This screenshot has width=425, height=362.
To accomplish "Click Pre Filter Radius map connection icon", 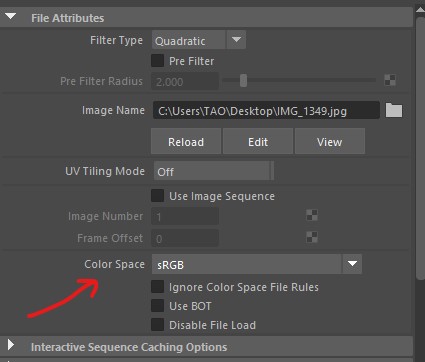I will click(390, 80).
